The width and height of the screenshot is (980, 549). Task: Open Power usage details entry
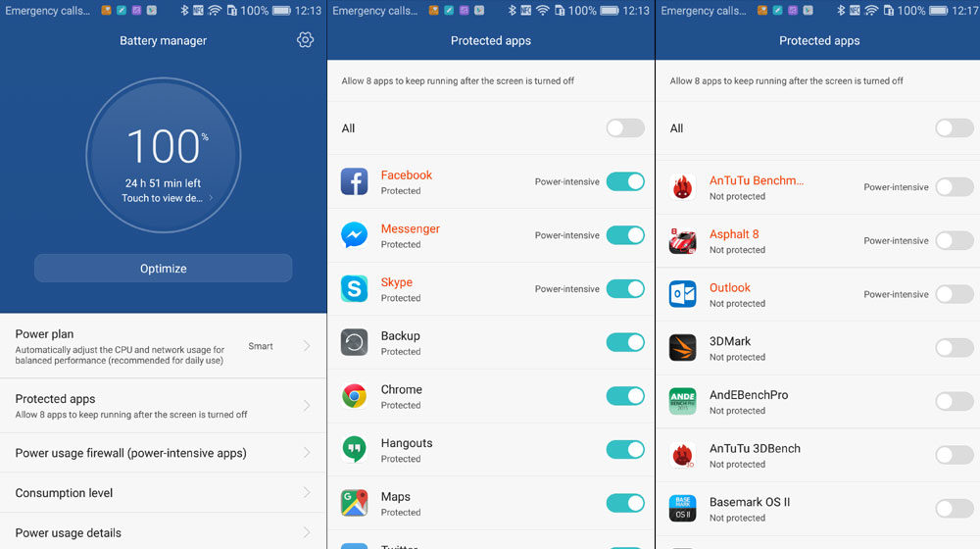pos(163,531)
